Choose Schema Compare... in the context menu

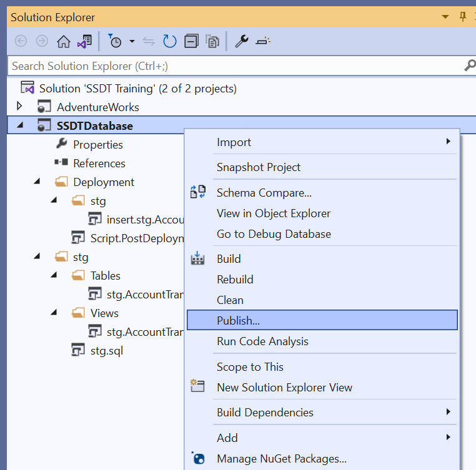click(x=264, y=193)
